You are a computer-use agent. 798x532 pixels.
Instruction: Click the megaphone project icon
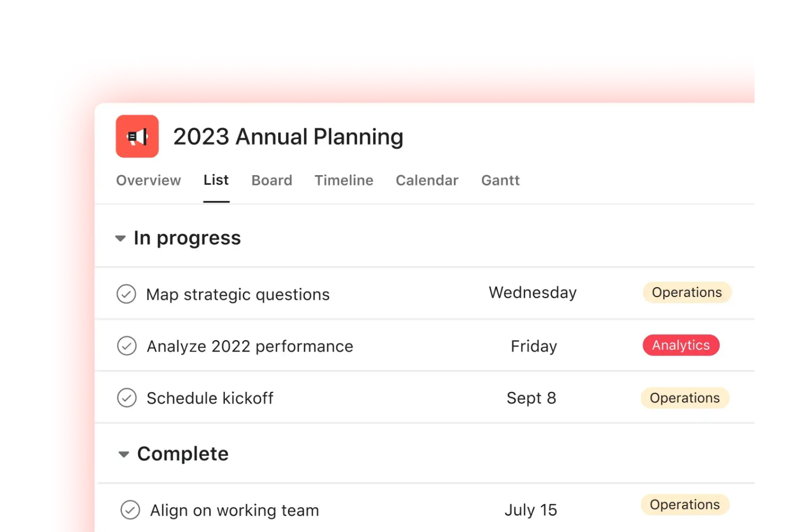pos(136,136)
